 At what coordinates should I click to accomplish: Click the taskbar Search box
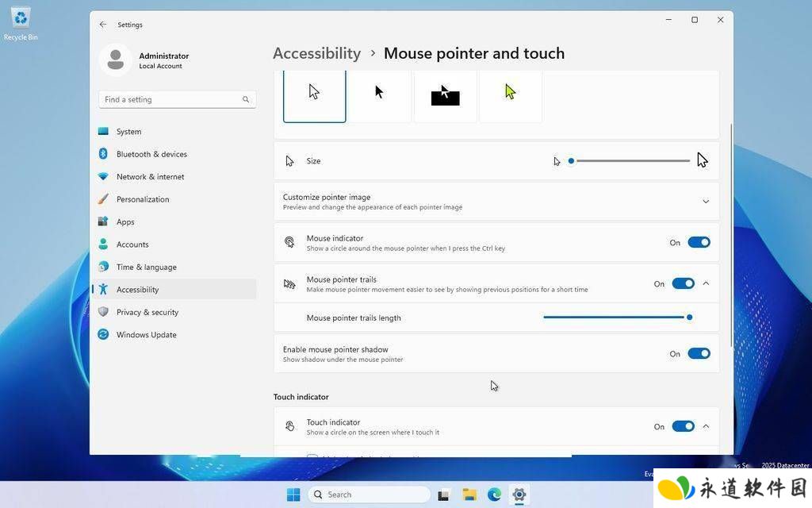pos(370,495)
